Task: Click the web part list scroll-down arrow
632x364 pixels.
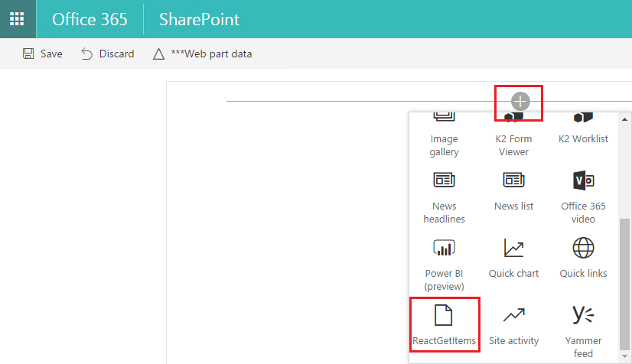Action: tap(624, 356)
